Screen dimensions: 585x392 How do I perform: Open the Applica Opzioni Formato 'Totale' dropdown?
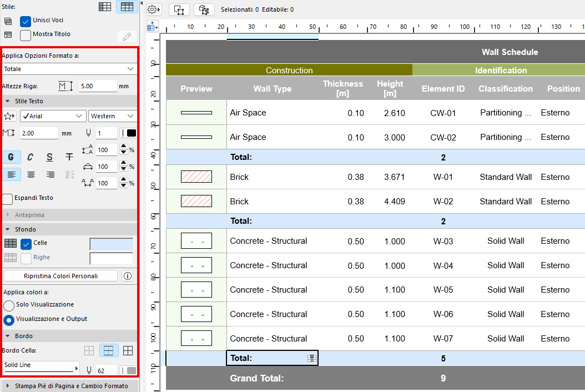pyautogui.click(x=69, y=68)
